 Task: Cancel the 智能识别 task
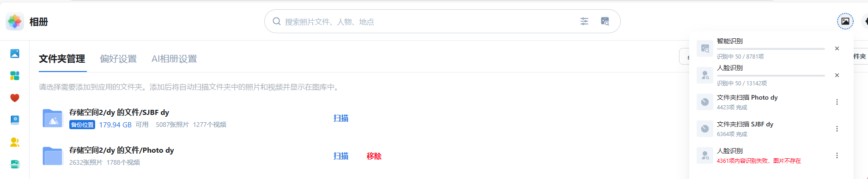click(837, 48)
